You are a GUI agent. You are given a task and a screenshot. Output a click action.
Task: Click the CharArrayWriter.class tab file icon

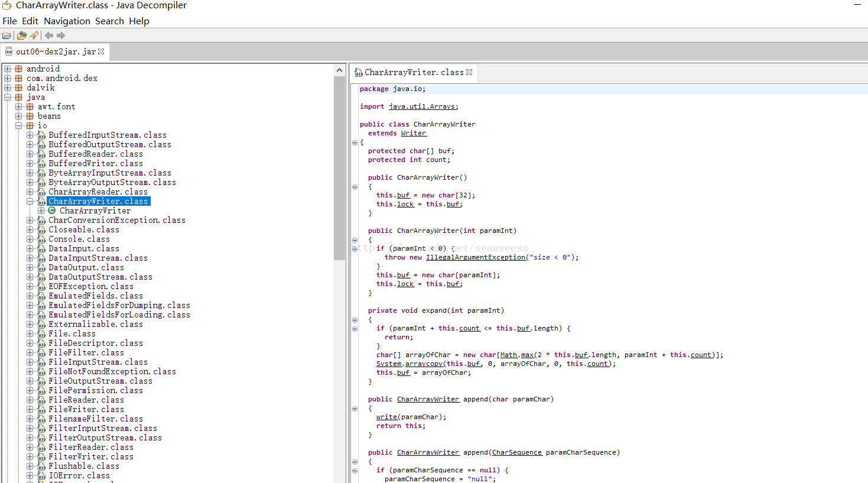(358, 72)
